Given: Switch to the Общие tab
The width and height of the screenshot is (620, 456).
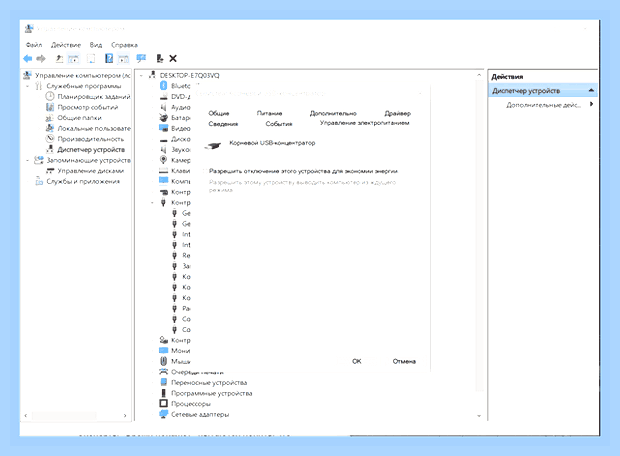Looking at the screenshot, I should tap(219, 113).
